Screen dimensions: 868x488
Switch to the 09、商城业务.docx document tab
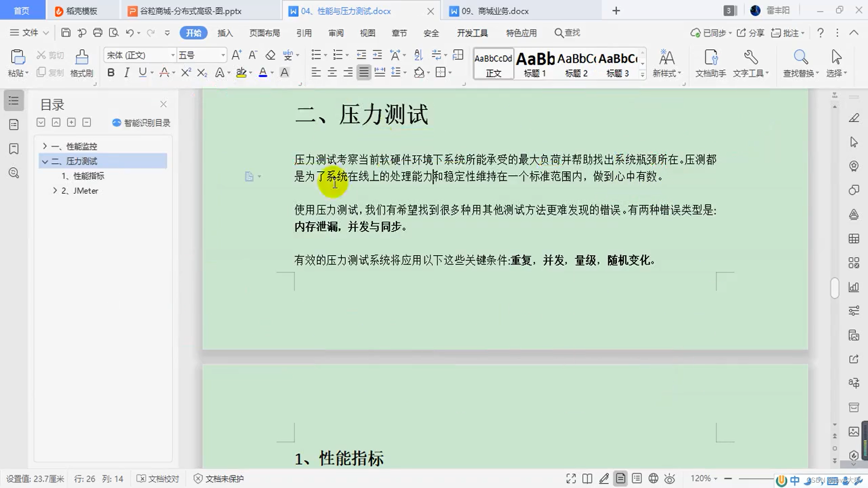click(x=495, y=11)
